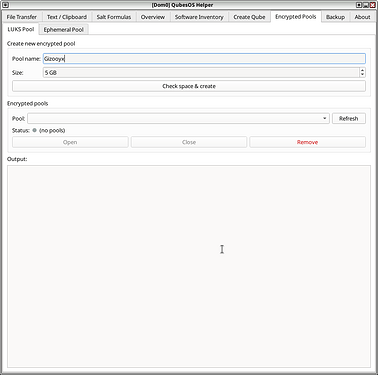Switch to the Text / Clipboard tab

67,17
